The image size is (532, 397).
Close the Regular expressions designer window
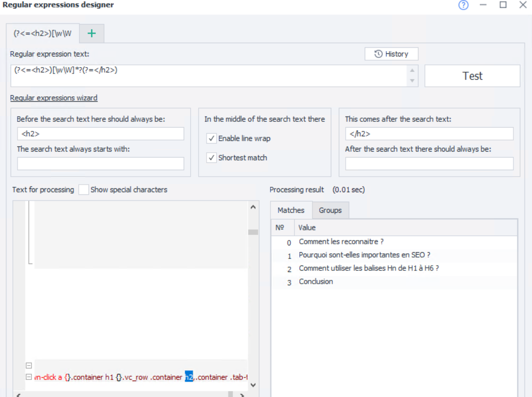point(522,5)
